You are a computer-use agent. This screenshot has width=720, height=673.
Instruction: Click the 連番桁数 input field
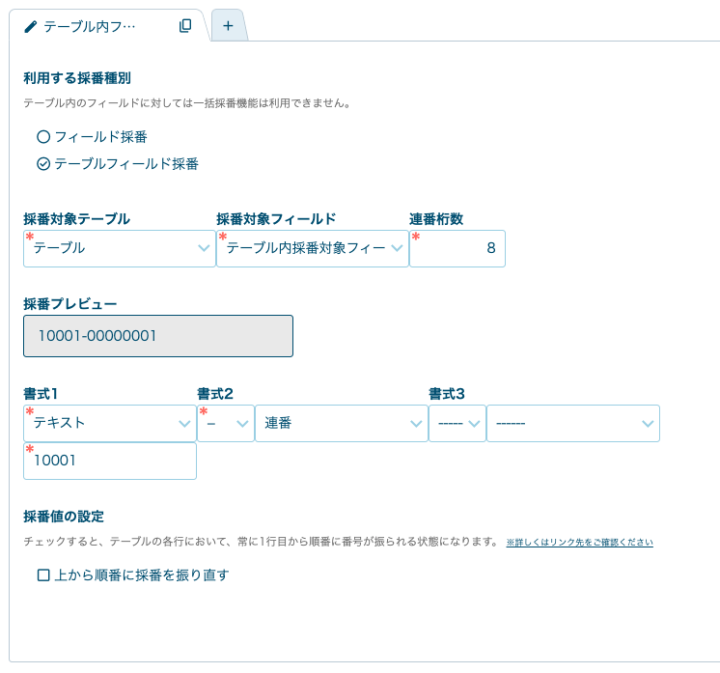[458, 248]
